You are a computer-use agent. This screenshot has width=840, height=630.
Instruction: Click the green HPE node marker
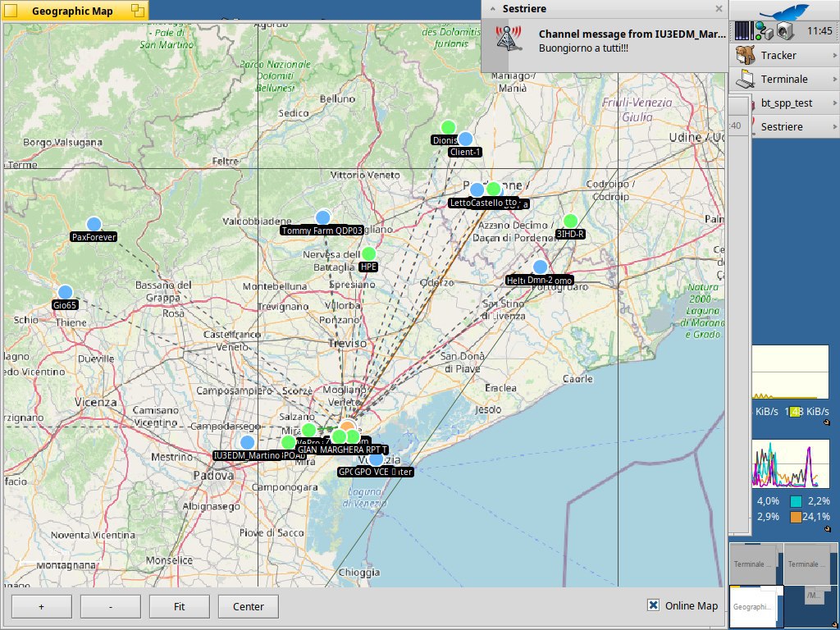368,253
